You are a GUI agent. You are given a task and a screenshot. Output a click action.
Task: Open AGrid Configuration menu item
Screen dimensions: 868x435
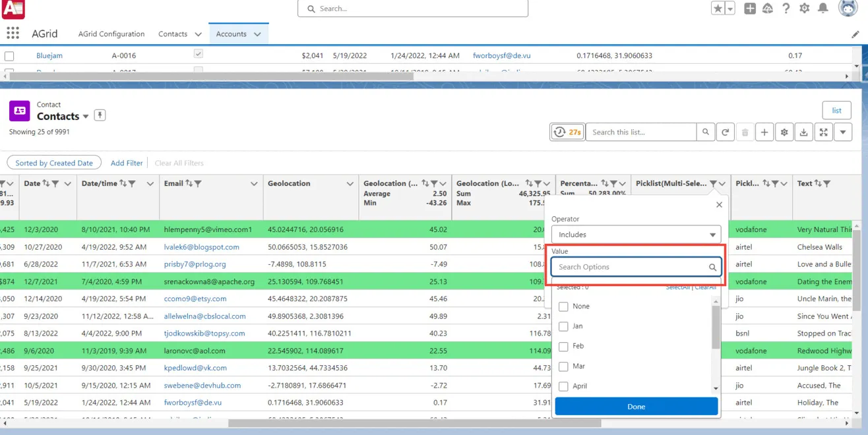pyautogui.click(x=111, y=34)
